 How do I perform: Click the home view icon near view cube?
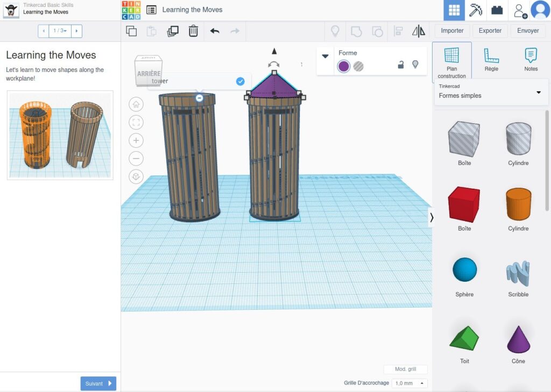click(x=136, y=104)
